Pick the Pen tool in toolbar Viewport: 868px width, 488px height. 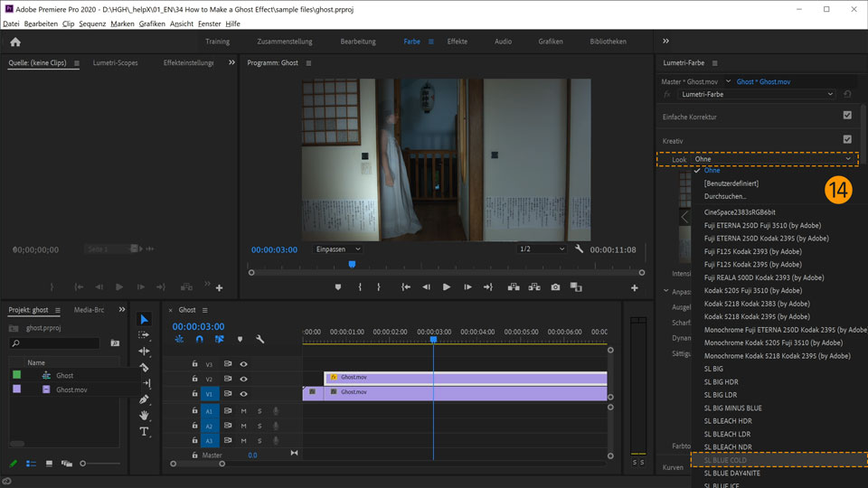click(x=145, y=399)
